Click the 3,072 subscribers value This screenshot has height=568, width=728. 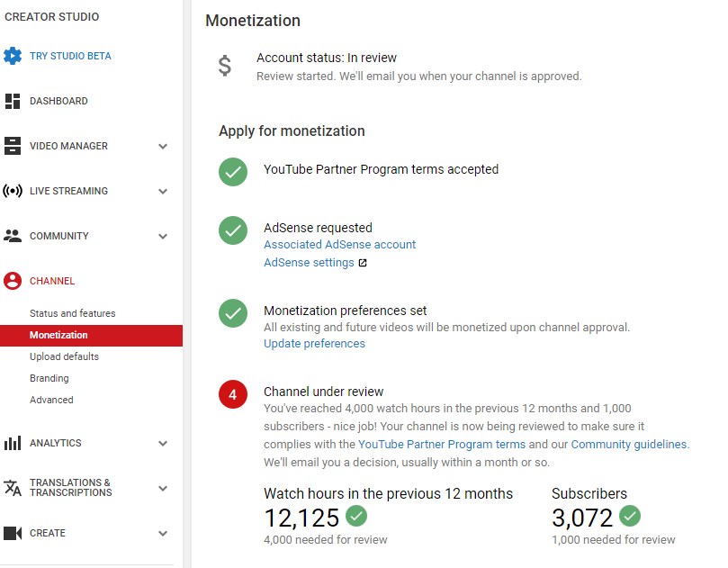582,518
